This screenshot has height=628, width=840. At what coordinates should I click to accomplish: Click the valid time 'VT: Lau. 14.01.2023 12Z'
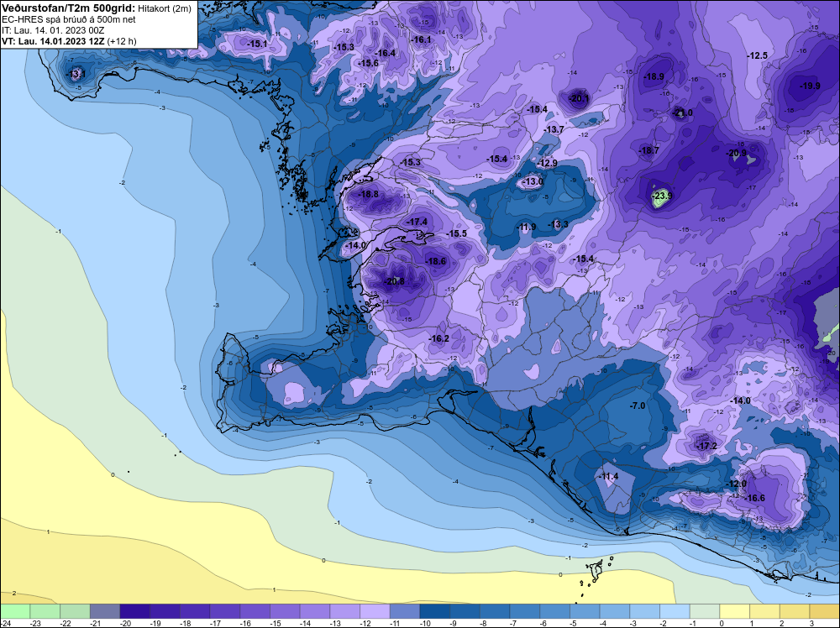53,41
